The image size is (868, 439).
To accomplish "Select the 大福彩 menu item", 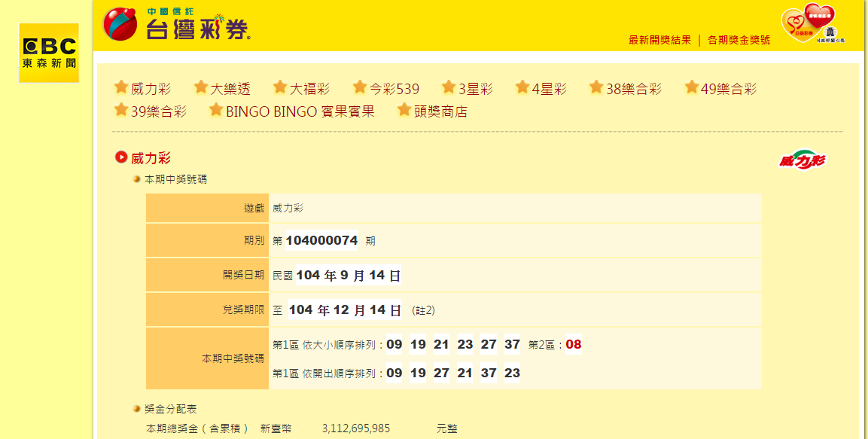I will pyautogui.click(x=310, y=89).
